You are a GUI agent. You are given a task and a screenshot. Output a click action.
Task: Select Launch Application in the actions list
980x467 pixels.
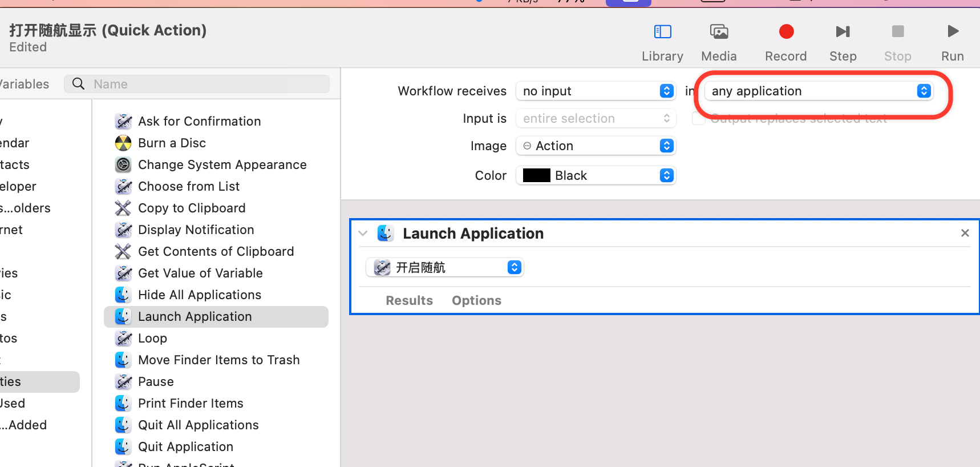216,316
